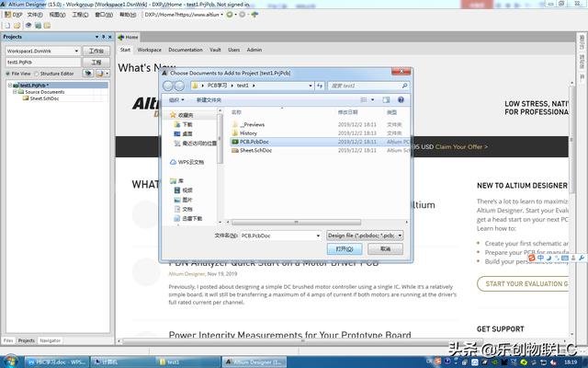This screenshot has height=368, width=588.
Task: Click the home page horizontal scrollbar
Action: pos(304,341)
